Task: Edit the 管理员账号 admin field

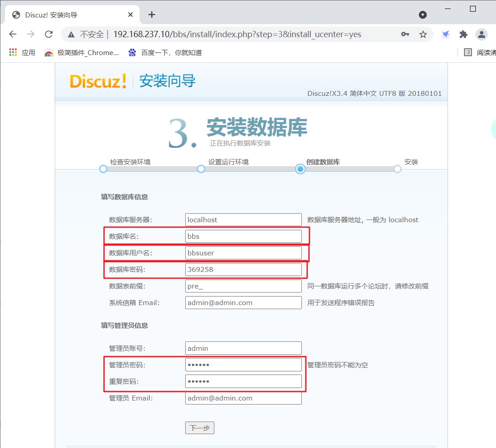Action: click(243, 348)
